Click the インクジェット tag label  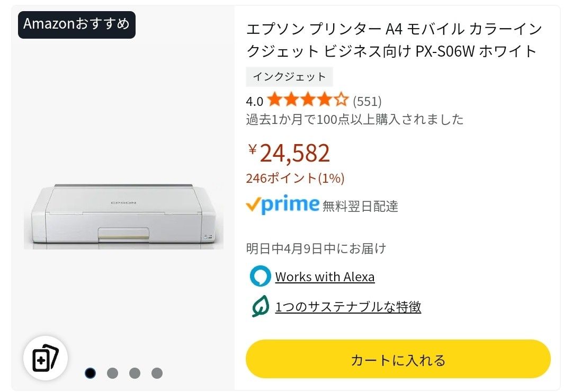(289, 77)
